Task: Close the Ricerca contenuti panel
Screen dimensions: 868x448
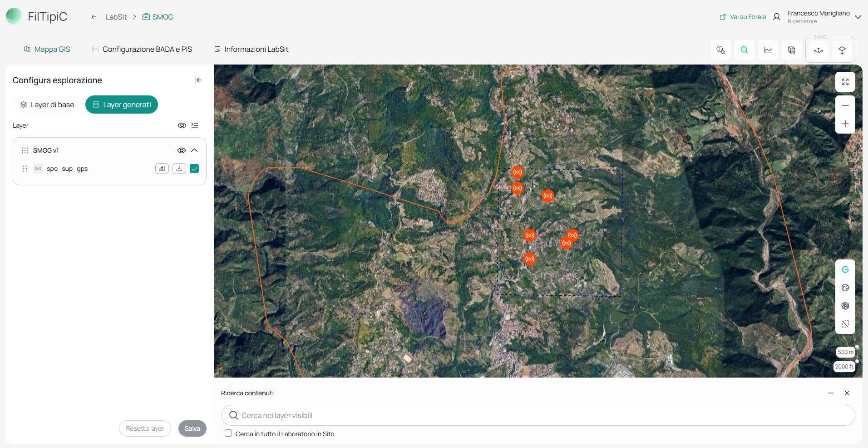Action: click(847, 393)
